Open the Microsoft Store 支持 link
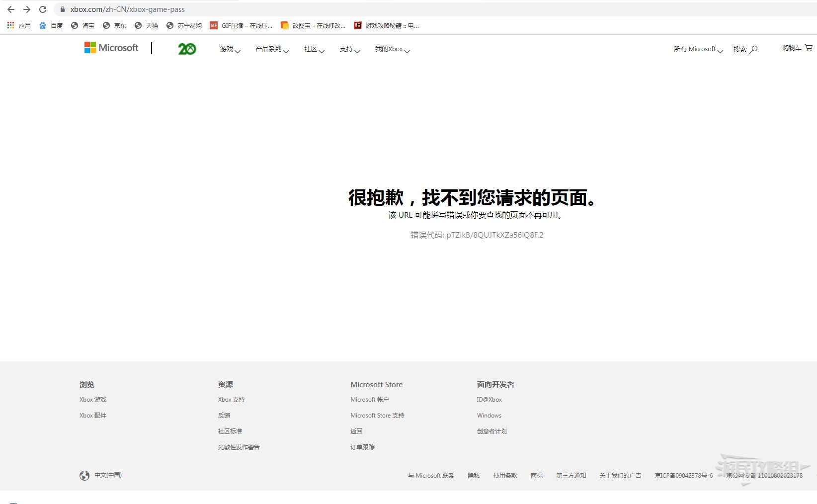Screen dimensions: 817x504 point(377,416)
